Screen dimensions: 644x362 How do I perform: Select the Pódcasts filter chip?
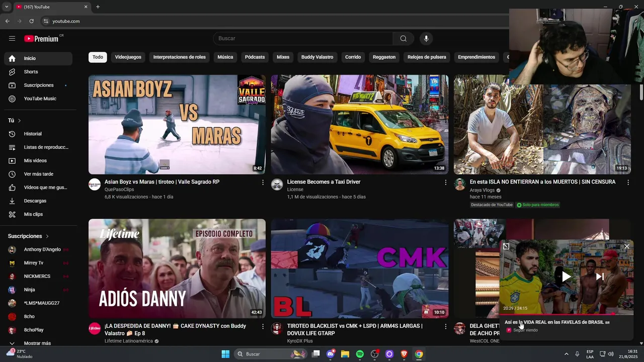click(x=255, y=57)
